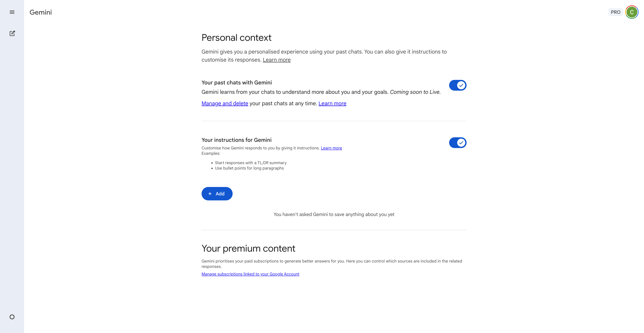This screenshot has width=644, height=333.
Task: Click the Your premium content heading
Action: click(248, 248)
